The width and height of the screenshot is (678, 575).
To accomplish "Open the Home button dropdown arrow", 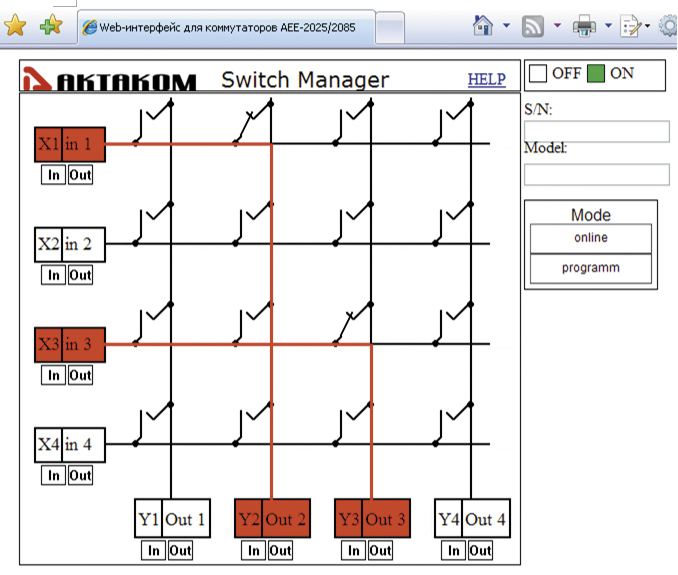I will (x=506, y=26).
